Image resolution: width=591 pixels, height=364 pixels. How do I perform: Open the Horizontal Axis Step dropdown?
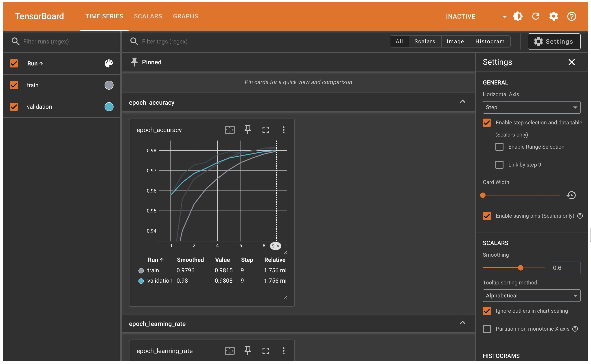[531, 107]
